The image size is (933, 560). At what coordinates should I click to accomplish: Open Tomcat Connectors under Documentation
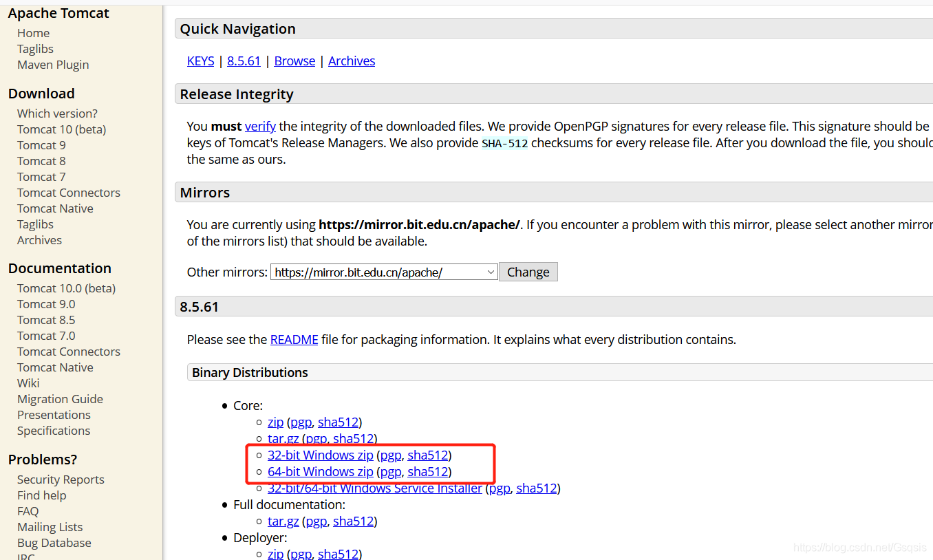click(69, 352)
